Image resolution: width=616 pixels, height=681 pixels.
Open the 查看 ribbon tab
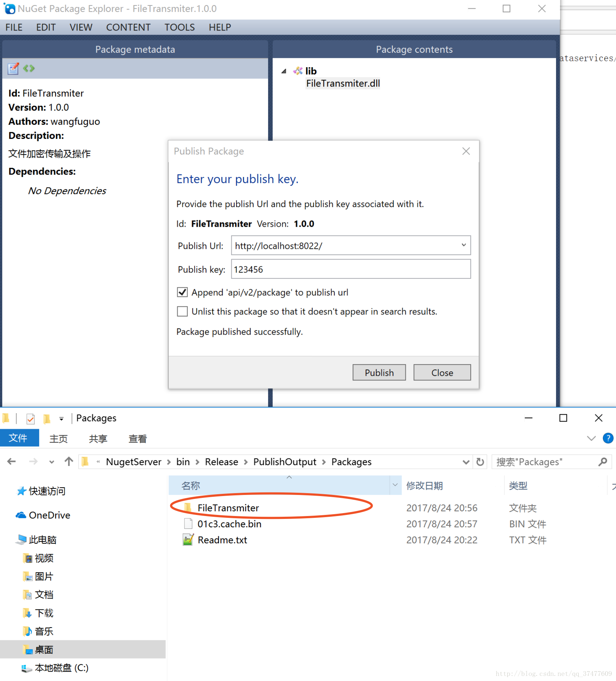[138, 439]
